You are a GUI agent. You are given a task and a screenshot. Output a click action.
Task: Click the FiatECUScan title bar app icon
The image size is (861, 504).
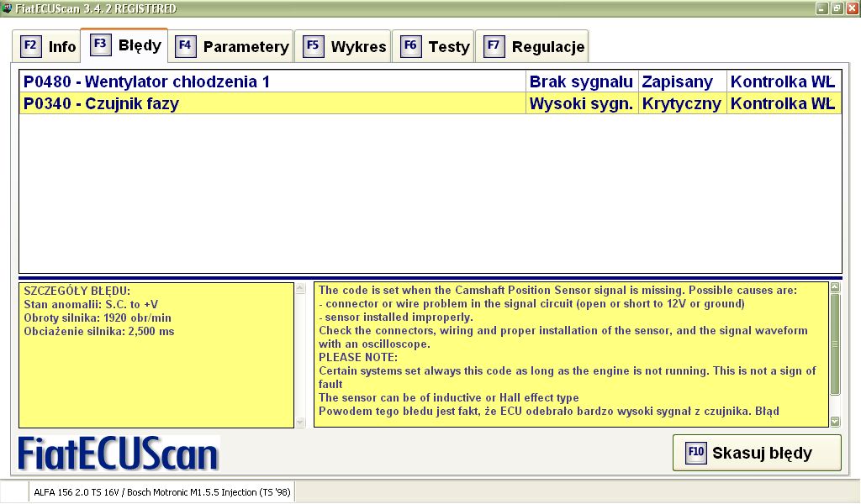(x=7, y=8)
